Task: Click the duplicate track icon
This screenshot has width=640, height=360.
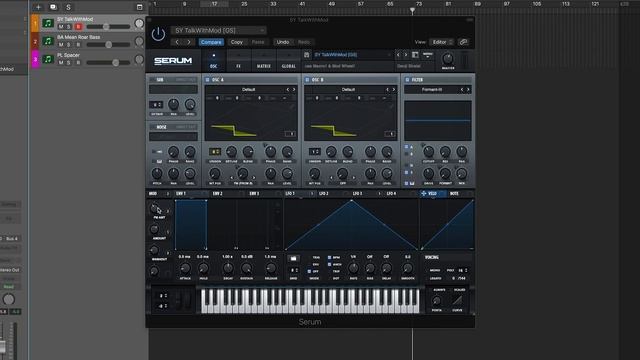Action: click(53, 7)
